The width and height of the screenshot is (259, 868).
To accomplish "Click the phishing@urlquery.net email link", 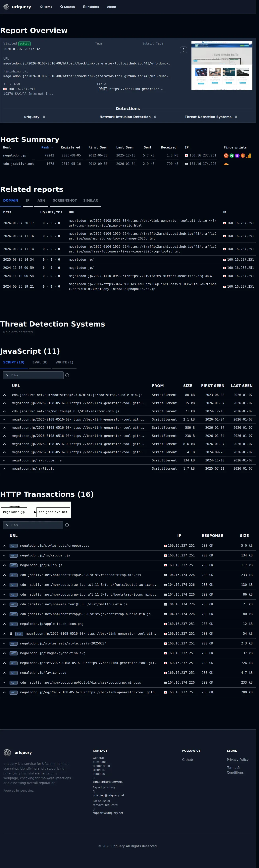I will 108,796.
